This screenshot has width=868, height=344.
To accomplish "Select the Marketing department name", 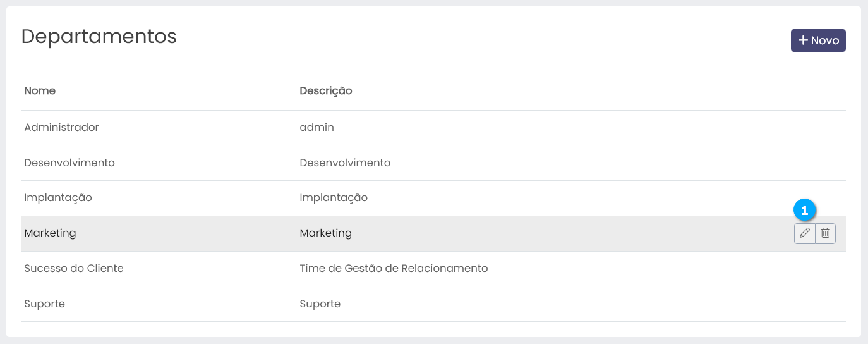I will coord(50,233).
